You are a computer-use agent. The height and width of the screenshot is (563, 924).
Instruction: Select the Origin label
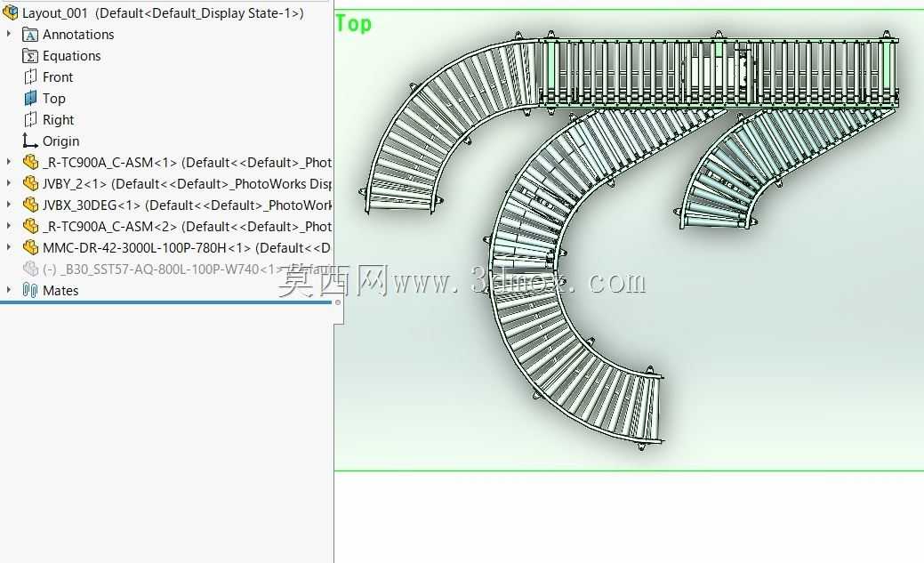pos(60,141)
